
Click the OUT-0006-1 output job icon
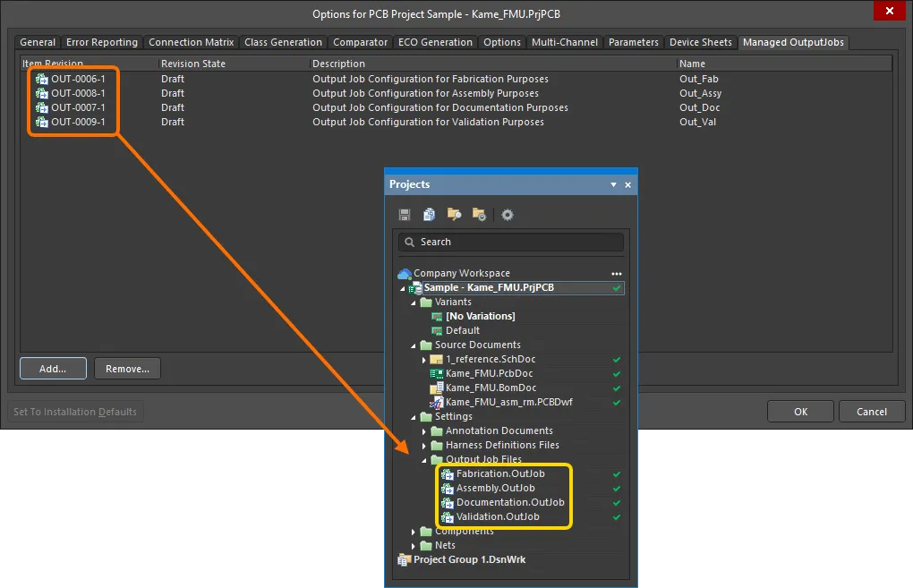42,79
